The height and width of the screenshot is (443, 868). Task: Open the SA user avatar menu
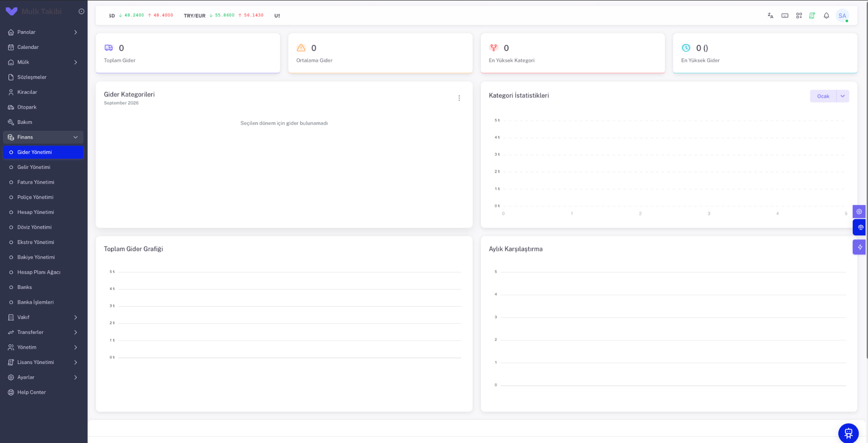click(x=842, y=16)
